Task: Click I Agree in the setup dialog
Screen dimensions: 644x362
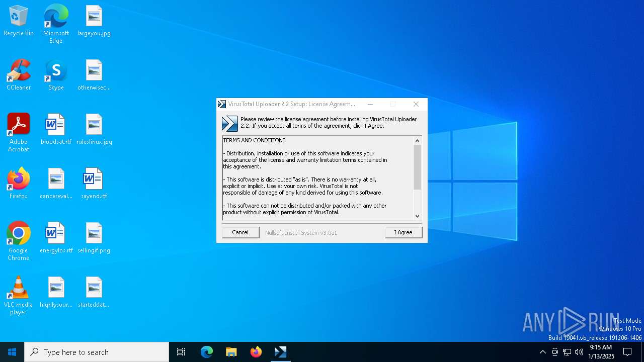Action: (403, 232)
